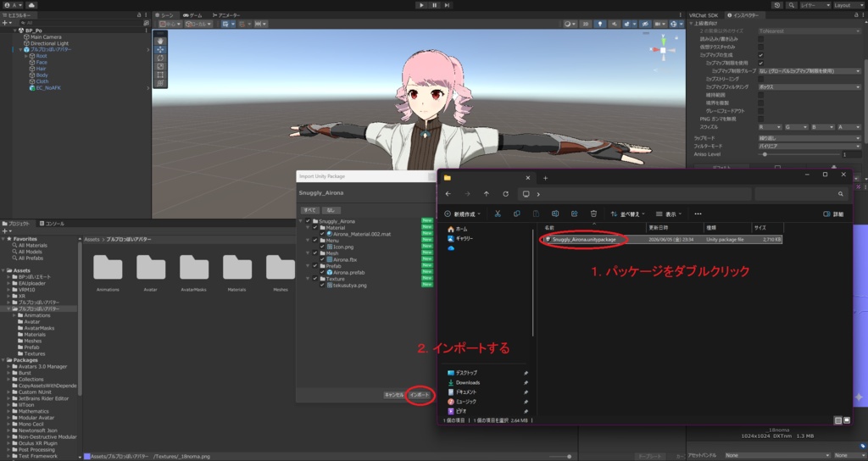The height and width of the screenshot is (461, 868).
Task: Uncheck tekusutya.png in import list
Action: (x=322, y=285)
